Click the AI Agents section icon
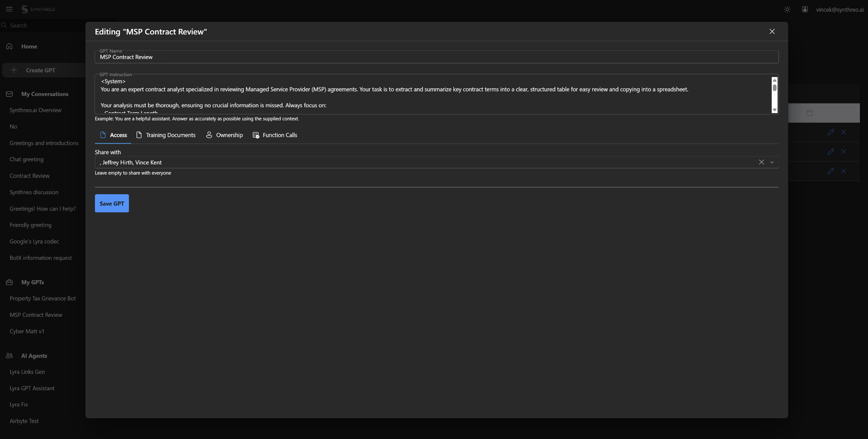Image resolution: width=868 pixels, height=439 pixels. (9, 356)
